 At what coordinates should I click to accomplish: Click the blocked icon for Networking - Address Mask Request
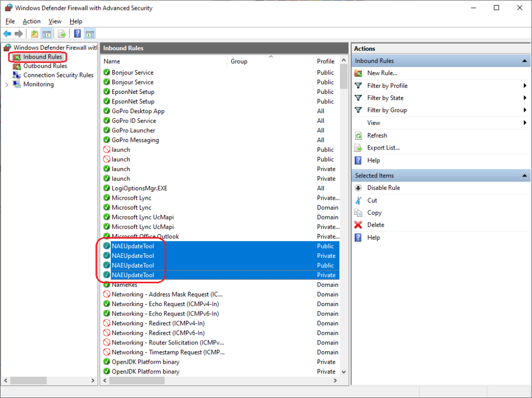tap(107, 294)
